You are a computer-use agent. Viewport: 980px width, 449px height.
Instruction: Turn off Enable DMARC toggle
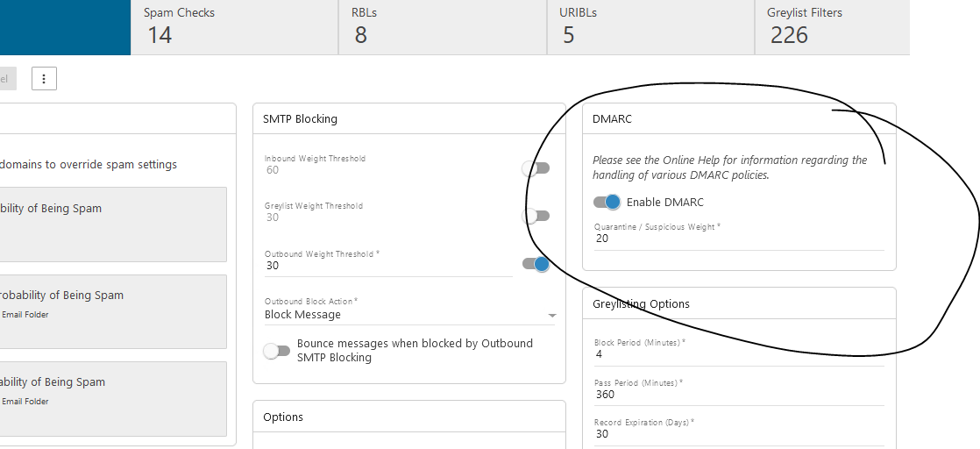607,202
